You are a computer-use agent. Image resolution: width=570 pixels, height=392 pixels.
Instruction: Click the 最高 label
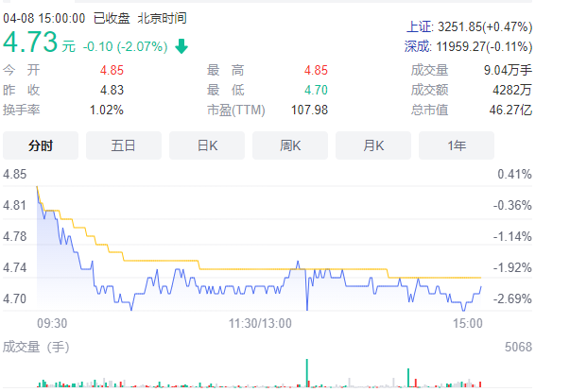click(x=225, y=70)
